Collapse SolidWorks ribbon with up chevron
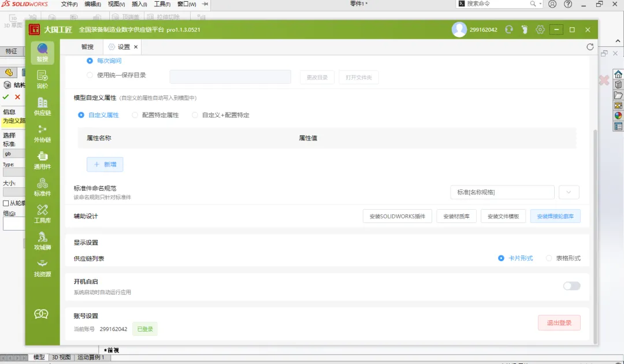This screenshot has height=364, width=624. point(618,41)
